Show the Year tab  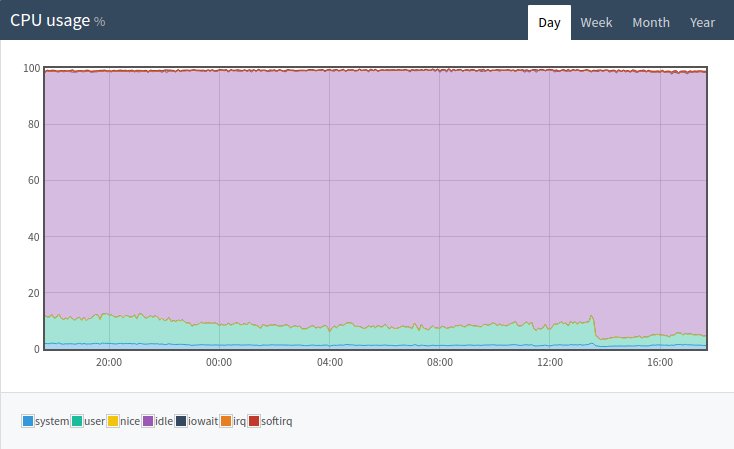[702, 22]
